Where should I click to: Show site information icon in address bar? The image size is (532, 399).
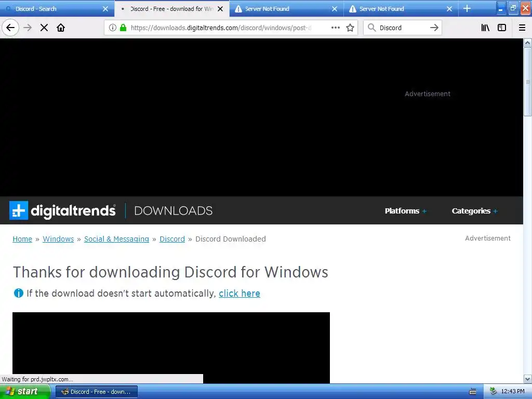tap(113, 28)
